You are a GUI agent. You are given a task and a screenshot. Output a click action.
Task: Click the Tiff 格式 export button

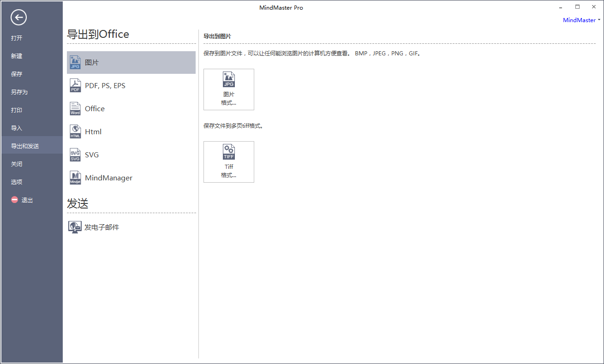pos(228,162)
